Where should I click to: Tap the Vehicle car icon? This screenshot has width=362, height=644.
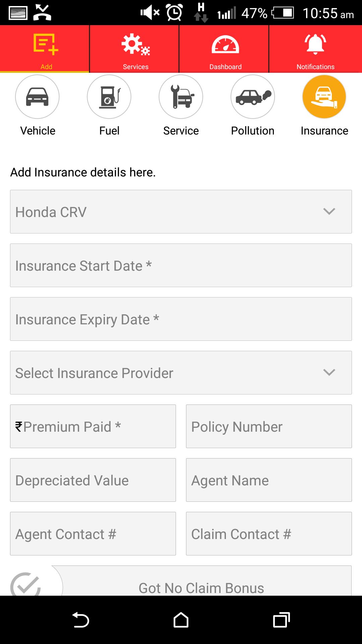[x=37, y=97]
